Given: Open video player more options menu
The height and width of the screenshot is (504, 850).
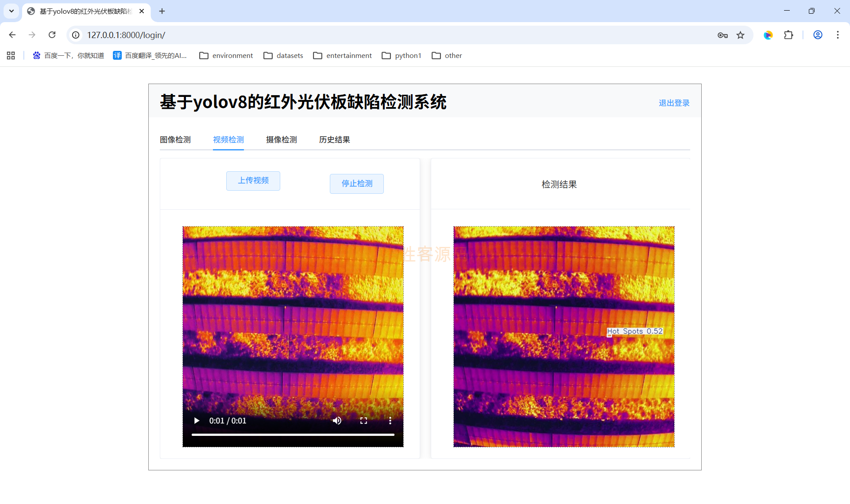Looking at the screenshot, I should [x=390, y=421].
